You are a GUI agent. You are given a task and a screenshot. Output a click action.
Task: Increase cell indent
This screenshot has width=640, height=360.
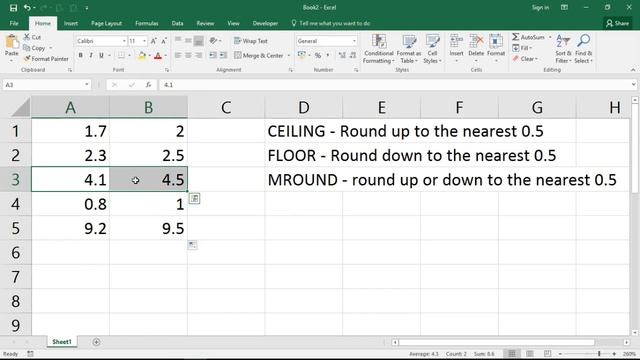(x=223, y=55)
